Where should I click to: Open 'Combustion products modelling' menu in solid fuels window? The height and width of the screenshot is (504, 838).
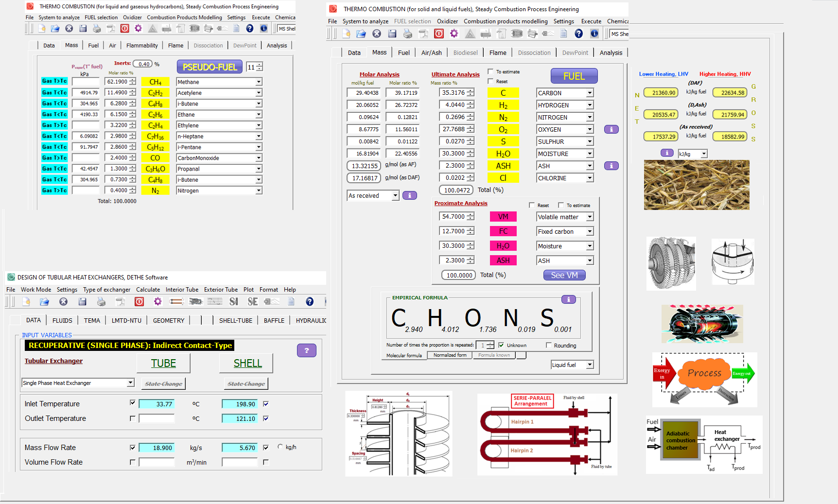506,21
